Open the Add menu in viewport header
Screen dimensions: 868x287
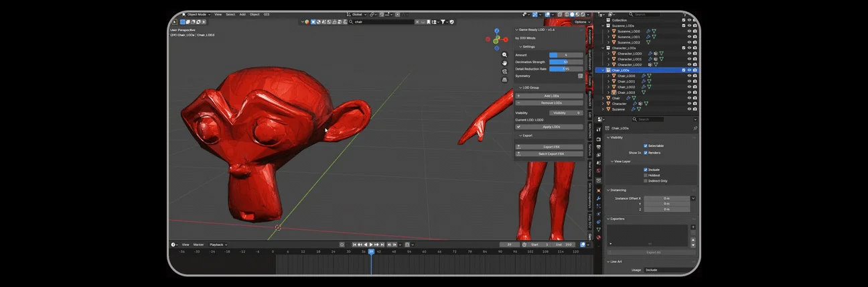click(x=242, y=14)
